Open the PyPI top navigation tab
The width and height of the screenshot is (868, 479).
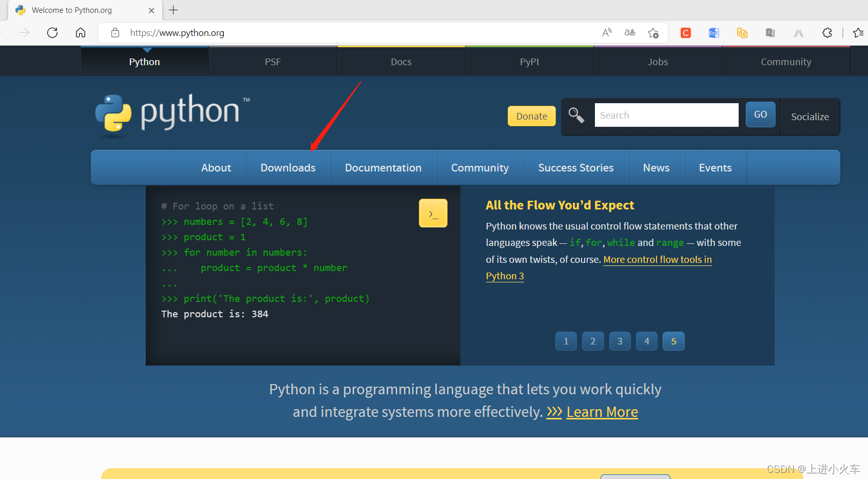530,62
